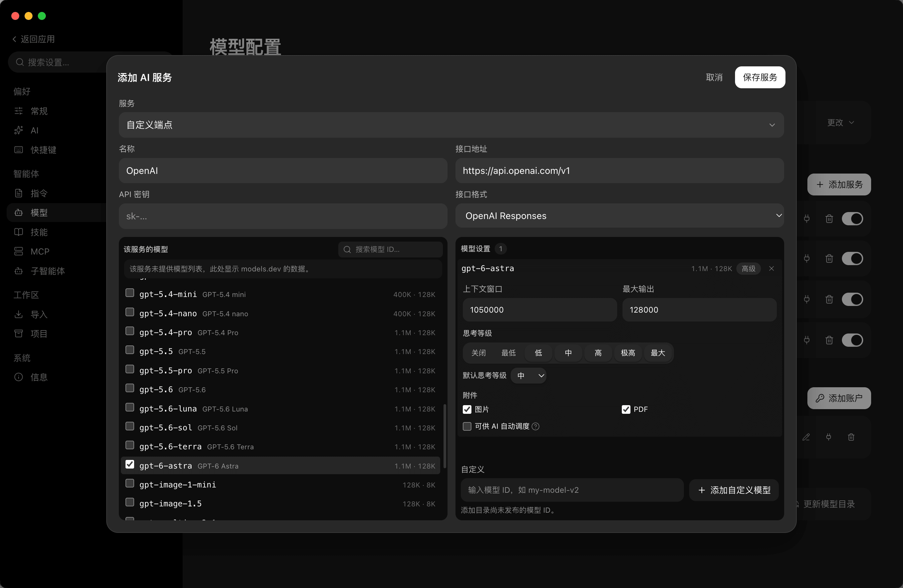The width and height of the screenshot is (903, 588).
Task: Open the 指令 instructions page
Action: point(31,193)
